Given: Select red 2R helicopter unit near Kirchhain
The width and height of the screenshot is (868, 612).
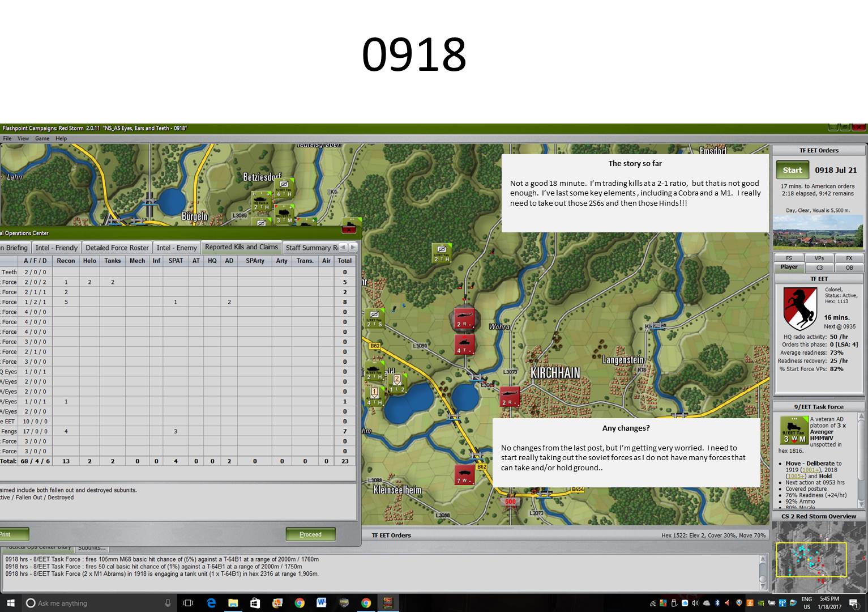Looking at the screenshot, I should [510, 396].
